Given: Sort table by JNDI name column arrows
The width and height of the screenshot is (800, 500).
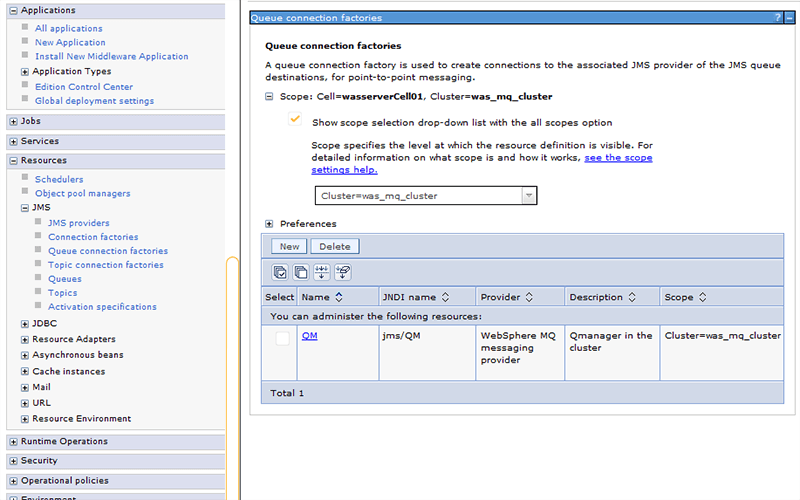Looking at the screenshot, I should click(445, 297).
